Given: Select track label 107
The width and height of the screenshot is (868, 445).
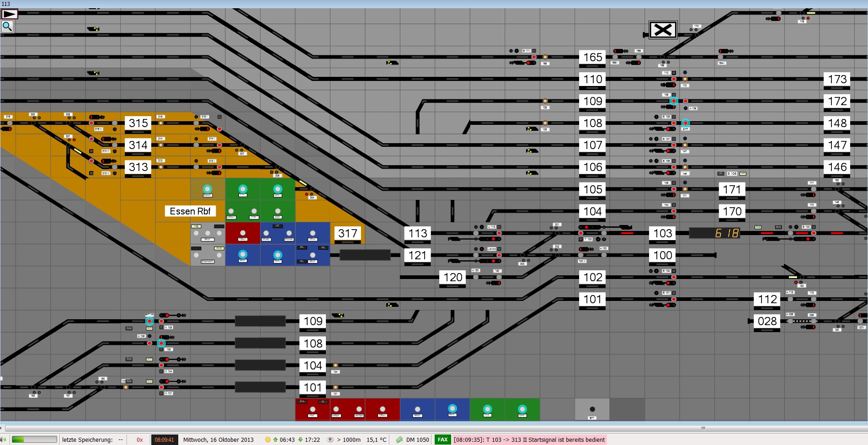Looking at the screenshot, I should (592, 145).
